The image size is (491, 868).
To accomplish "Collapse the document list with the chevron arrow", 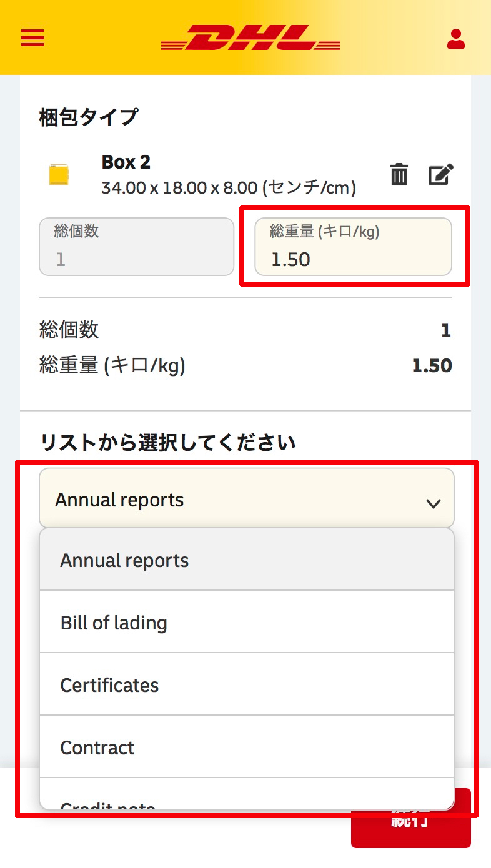I will (433, 503).
